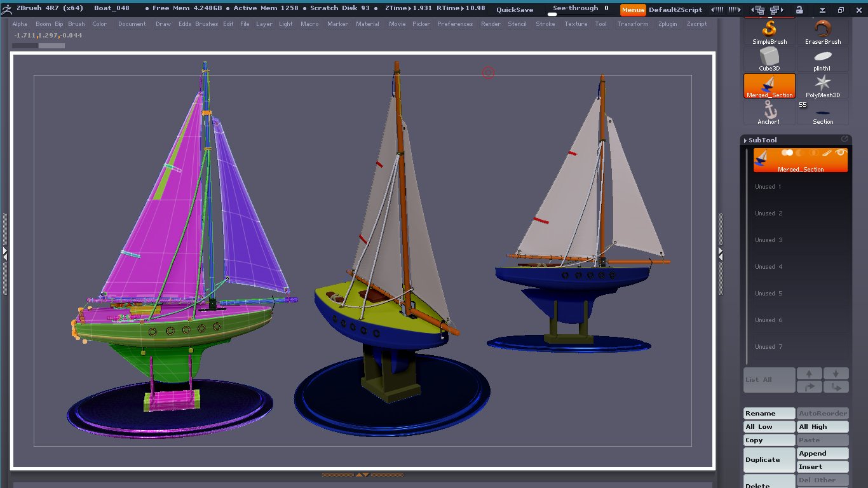The image size is (868, 488).
Task: Open the Zplugin menu
Action: coord(667,24)
